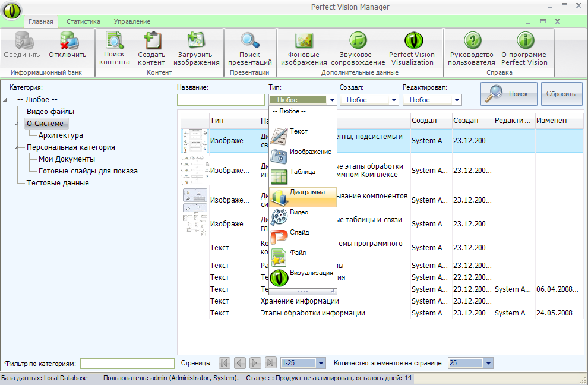Select О Системе category label

[45, 124]
